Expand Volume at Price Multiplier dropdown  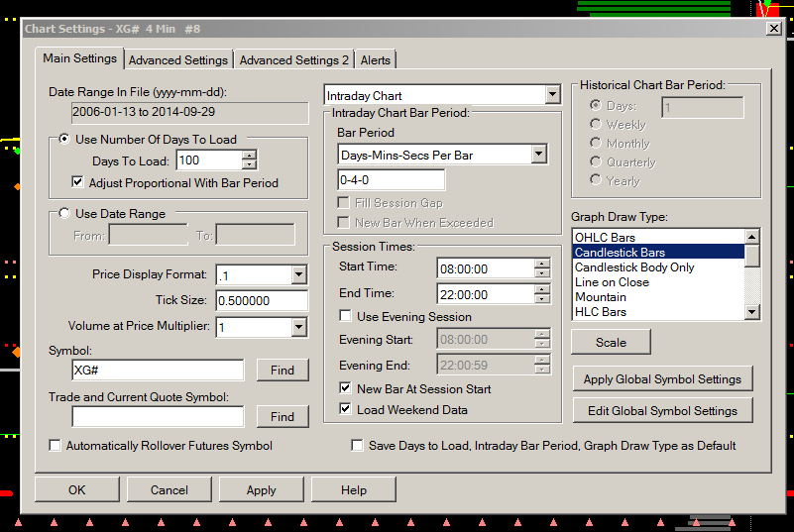(x=298, y=327)
